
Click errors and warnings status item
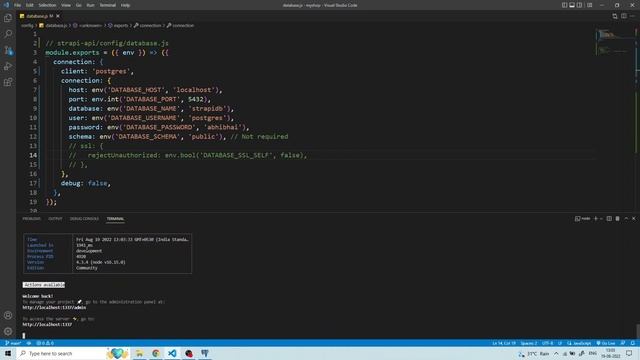(x=45, y=343)
